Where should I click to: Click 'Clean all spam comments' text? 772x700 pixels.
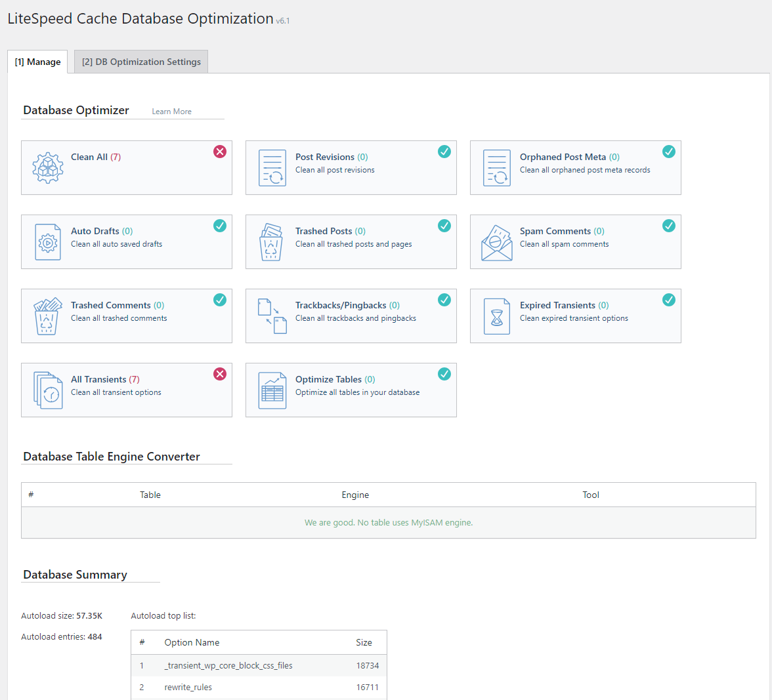coord(565,245)
